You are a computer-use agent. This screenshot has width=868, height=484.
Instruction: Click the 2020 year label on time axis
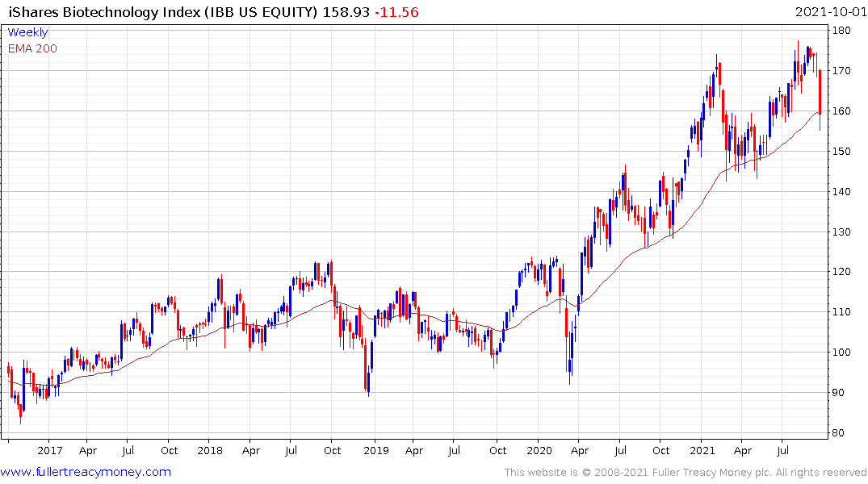tap(539, 451)
